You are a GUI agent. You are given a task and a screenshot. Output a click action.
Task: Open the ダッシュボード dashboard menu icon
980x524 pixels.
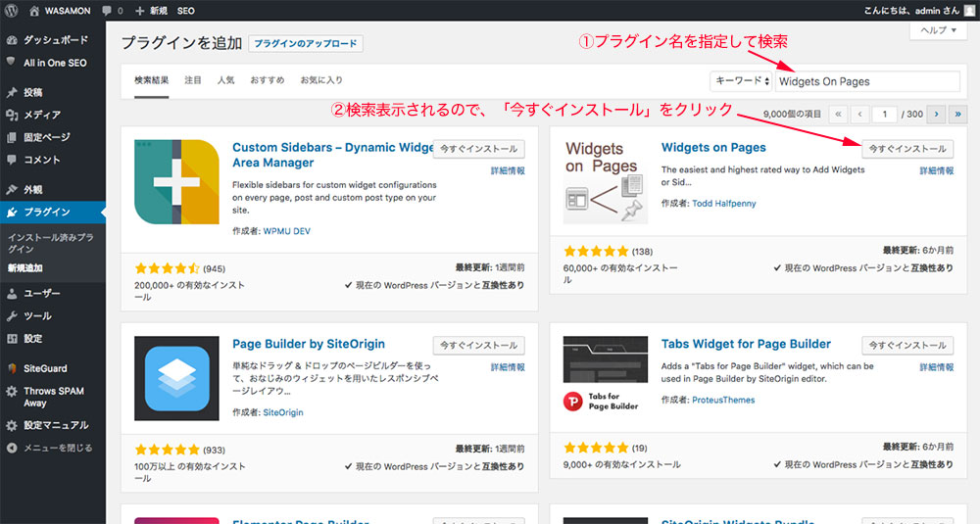12,40
